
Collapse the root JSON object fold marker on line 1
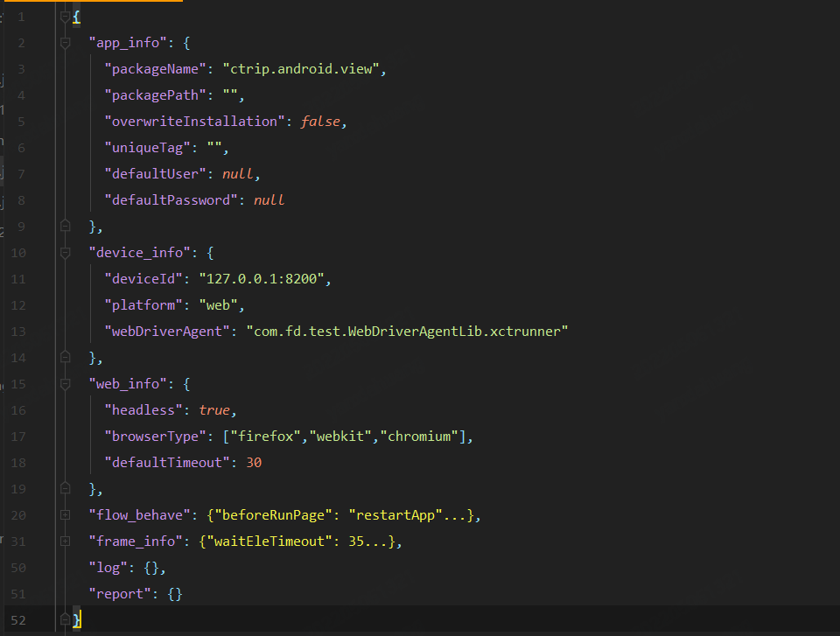coord(65,17)
